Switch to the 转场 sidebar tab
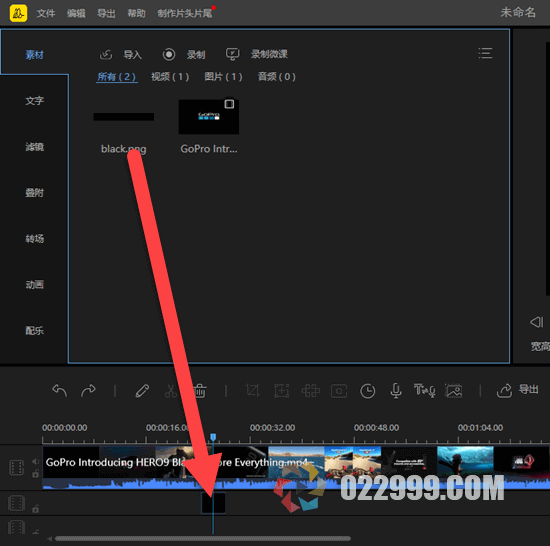Screen dimensions: 550x546 tap(34, 239)
